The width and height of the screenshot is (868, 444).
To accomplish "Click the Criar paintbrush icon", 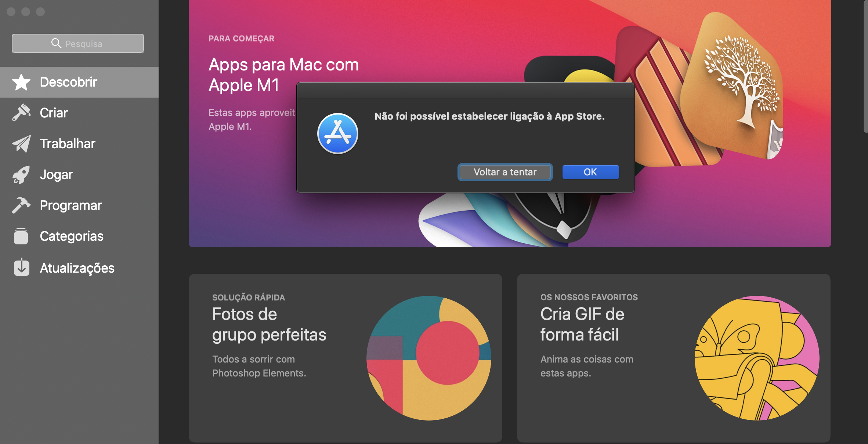I will [x=21, y=113].
